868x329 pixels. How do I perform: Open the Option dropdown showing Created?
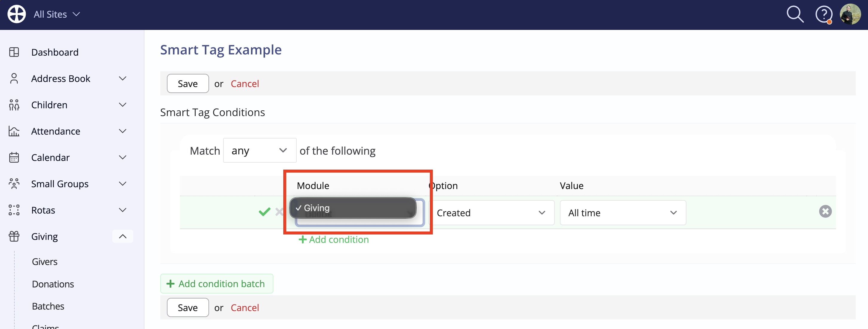click(492, 213)
